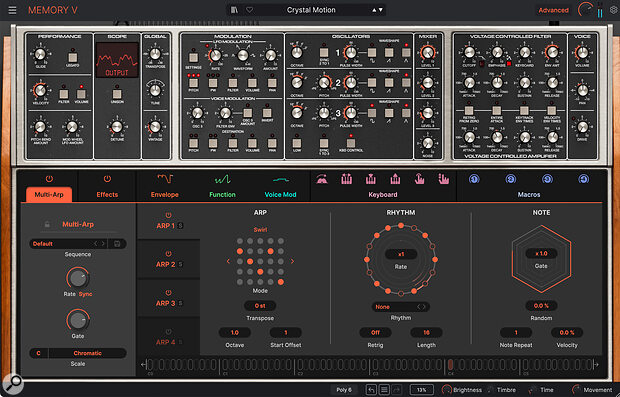This screenshot has width=620, height=397.
Task: Click the Sync label next to Rate
Action: (x=85, y=294)
